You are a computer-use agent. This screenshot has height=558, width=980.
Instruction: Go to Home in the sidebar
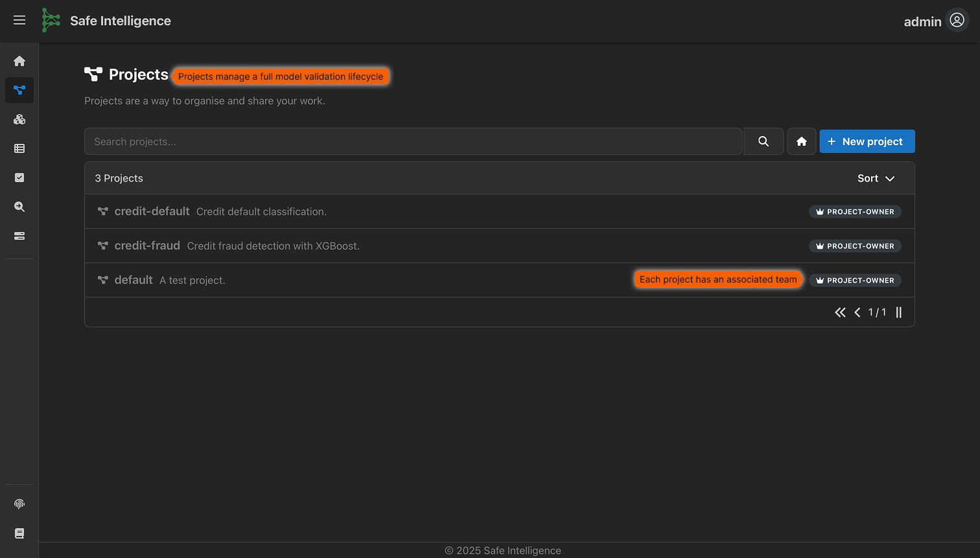pos(19,61)
